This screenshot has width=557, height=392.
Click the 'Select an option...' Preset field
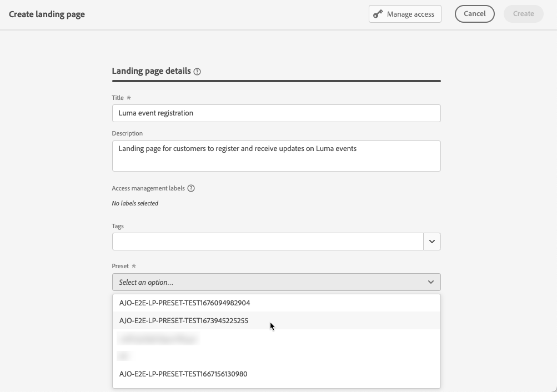click(267, 282)
